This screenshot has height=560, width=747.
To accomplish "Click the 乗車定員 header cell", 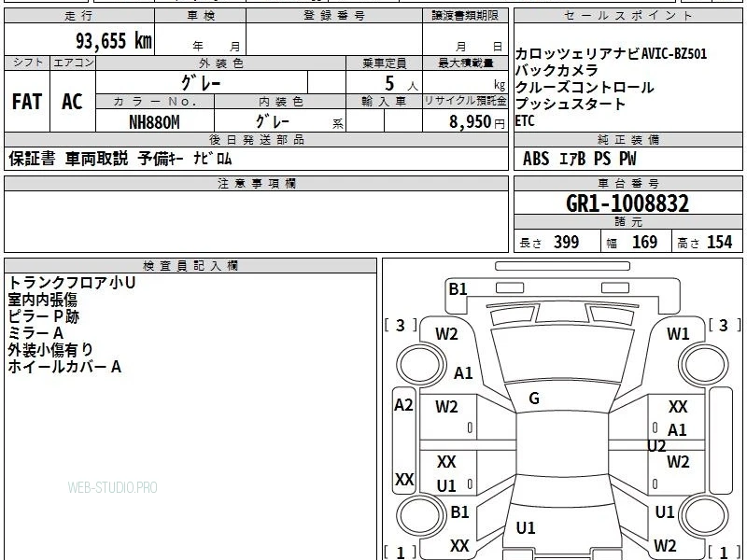I will [x=385, y=63].
